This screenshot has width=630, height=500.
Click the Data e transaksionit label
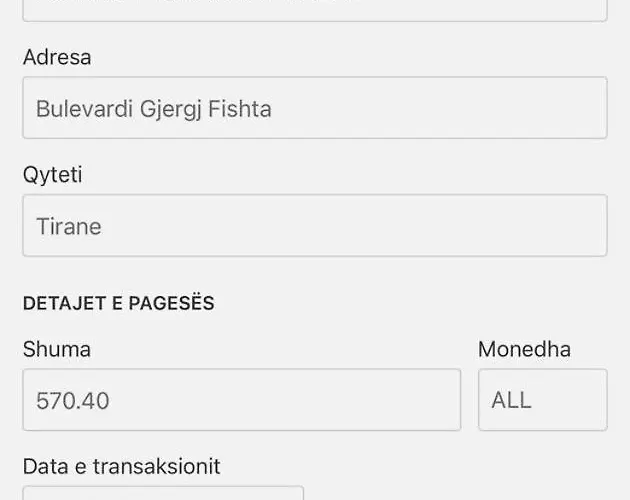point(121,466)
